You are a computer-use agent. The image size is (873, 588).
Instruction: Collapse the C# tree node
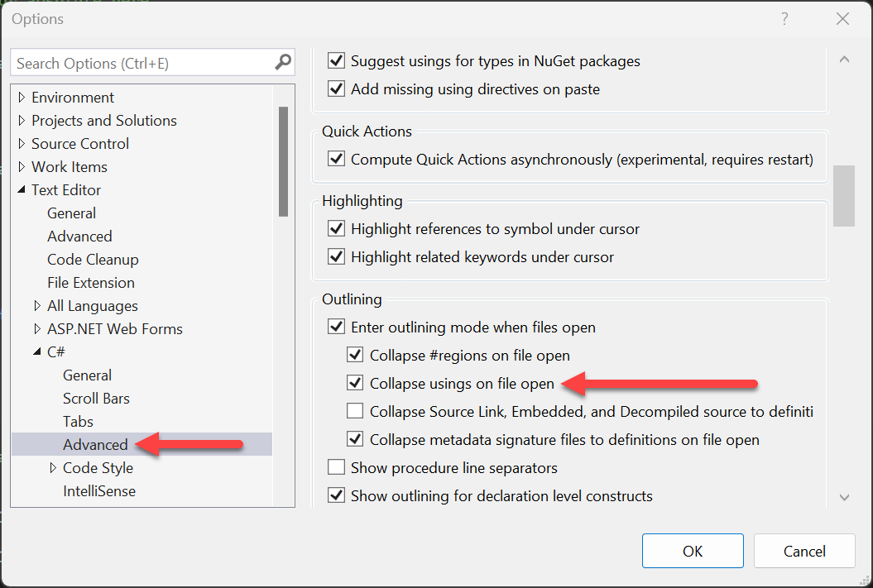coord(37,352)
